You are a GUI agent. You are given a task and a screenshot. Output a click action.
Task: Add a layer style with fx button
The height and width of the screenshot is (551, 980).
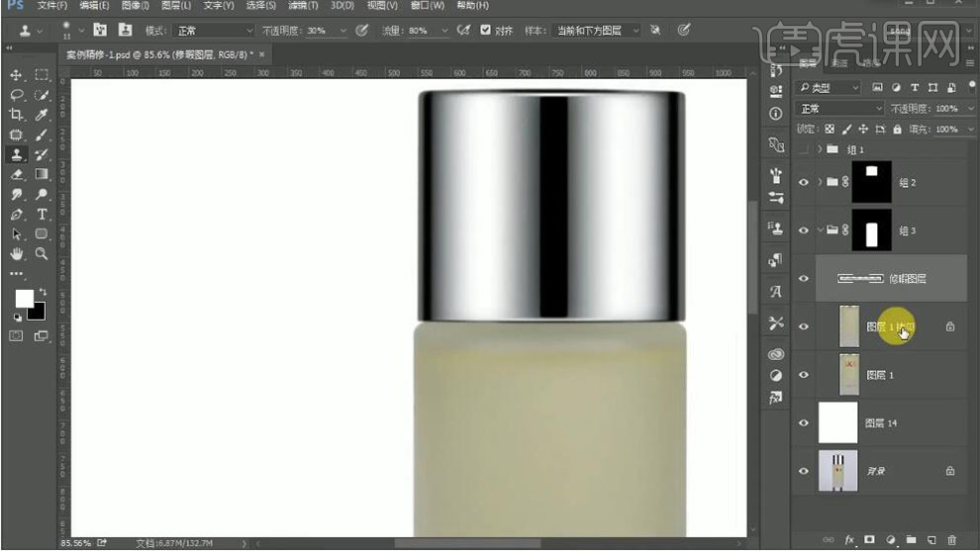click(849, 540)
